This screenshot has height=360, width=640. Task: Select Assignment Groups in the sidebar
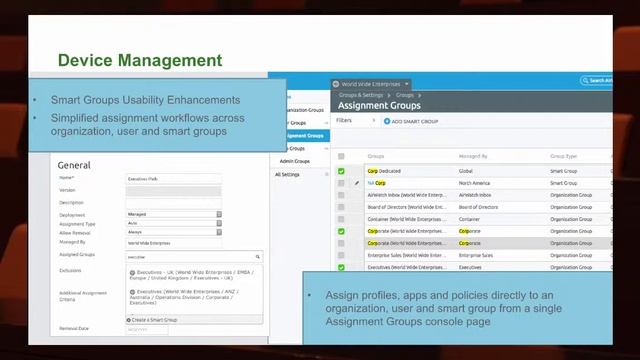point(308,136)
